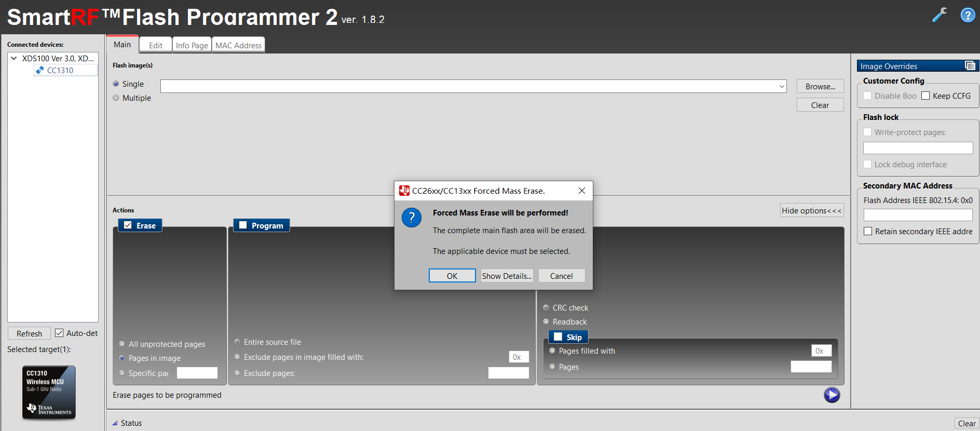This screenshot has height=431, width=980.
Task: Enable Retain secondary IEEE address checkbox
Action: (868, 231)
